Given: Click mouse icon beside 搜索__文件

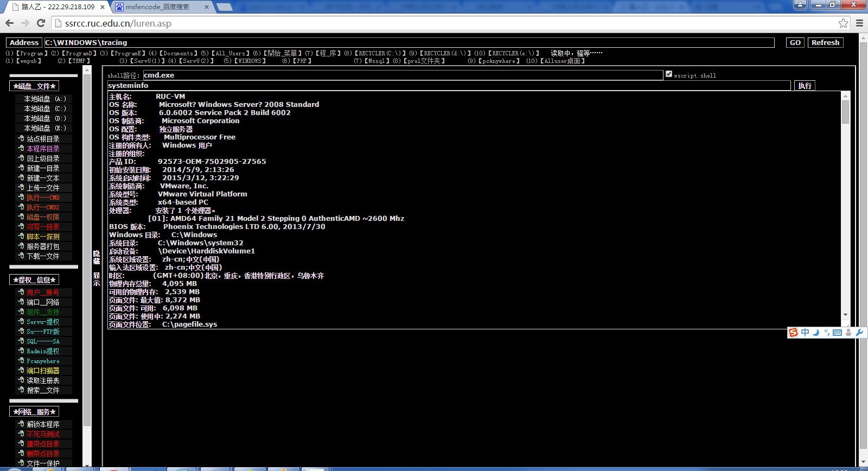Looking at the screenshot, I should pos(21,390).
